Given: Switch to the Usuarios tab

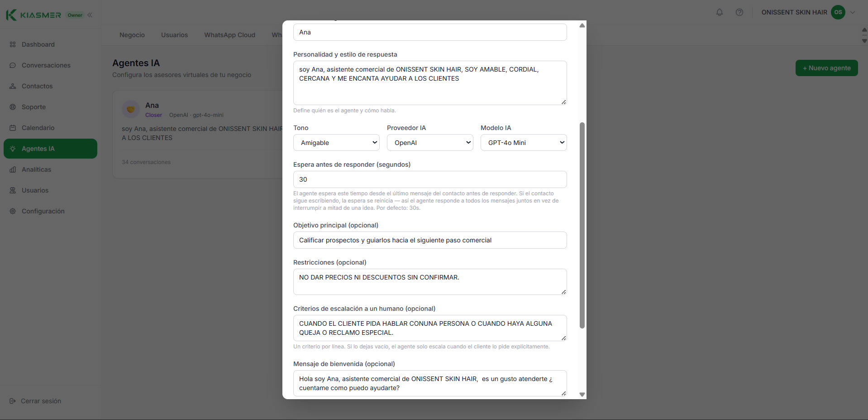Looking at the screenshot, I should pyautogui.click(x=174, y=35).
